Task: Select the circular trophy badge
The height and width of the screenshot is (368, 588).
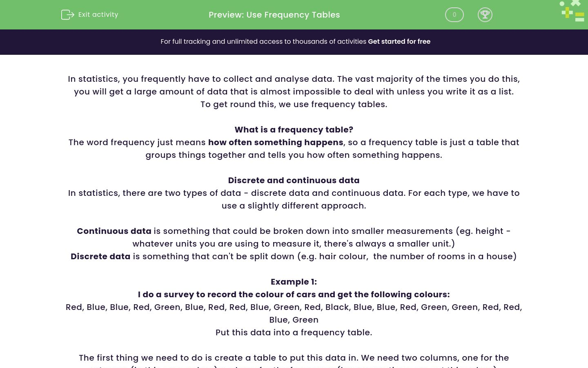Action: click(485, 15)
